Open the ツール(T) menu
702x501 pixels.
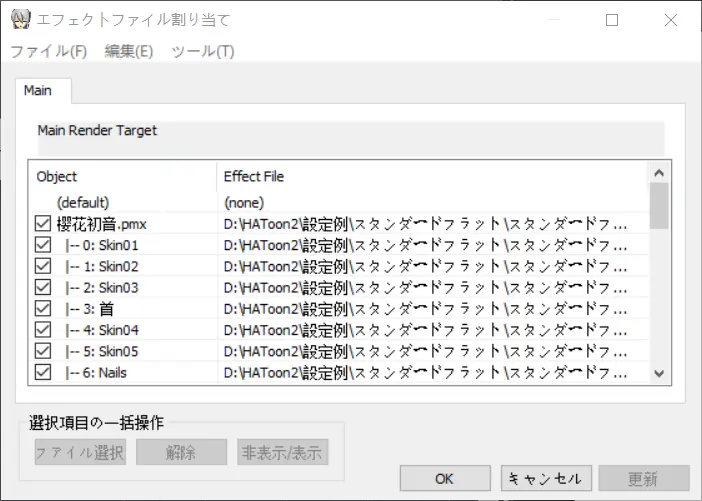point(203,51)
